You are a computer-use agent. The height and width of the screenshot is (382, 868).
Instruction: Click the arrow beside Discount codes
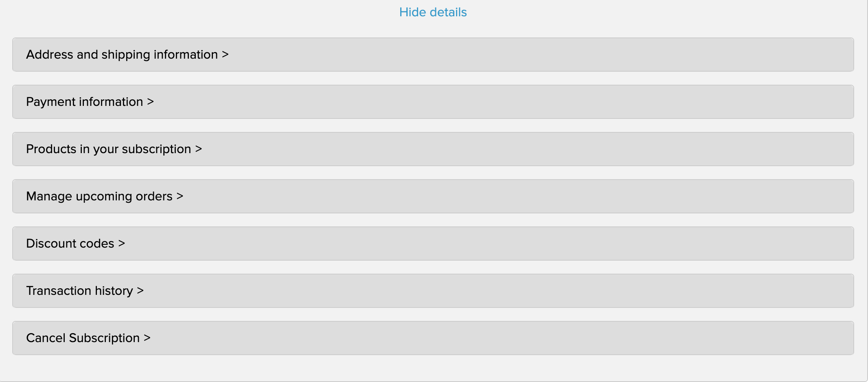(122, 244)
